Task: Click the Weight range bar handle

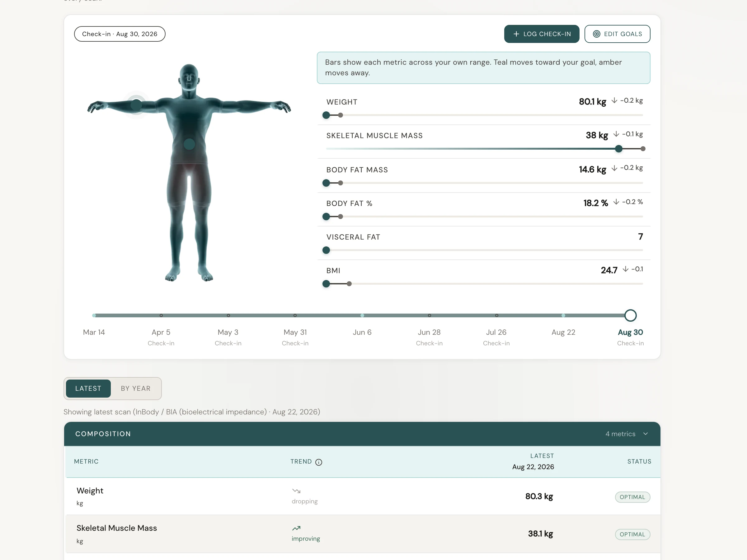Action: click(x=326, y=115)
